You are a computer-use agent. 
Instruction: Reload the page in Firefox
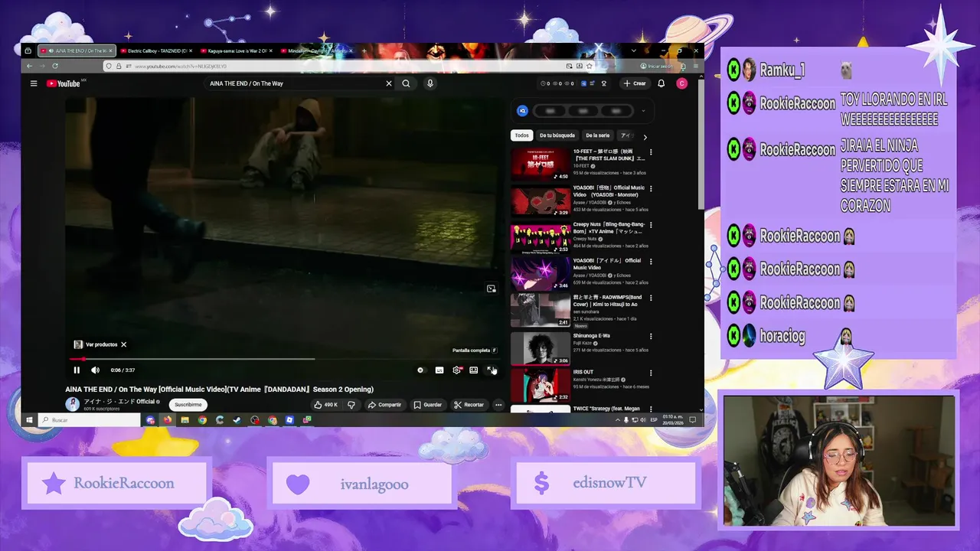point(55,66)
